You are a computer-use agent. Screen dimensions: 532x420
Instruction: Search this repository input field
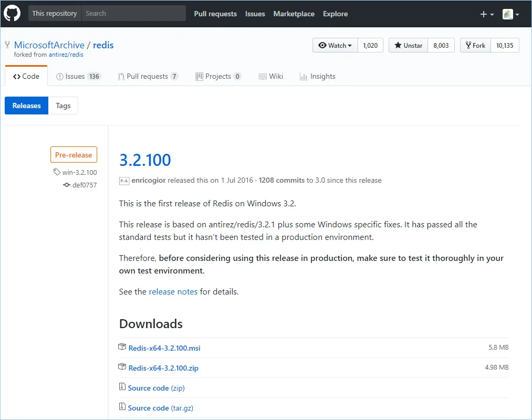coord(133,14)
